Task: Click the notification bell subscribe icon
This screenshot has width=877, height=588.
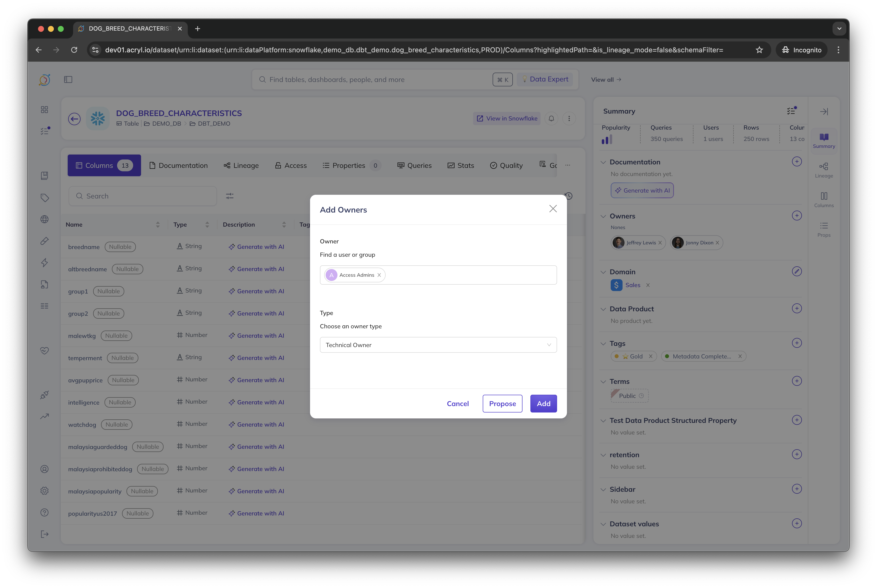Action: [x=551, y=118]
